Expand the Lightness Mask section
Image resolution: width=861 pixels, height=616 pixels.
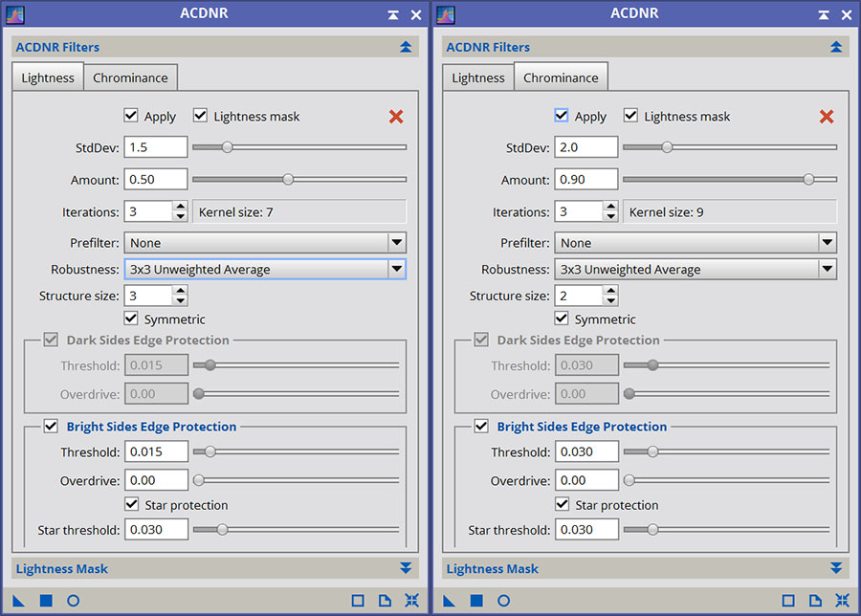404,567
